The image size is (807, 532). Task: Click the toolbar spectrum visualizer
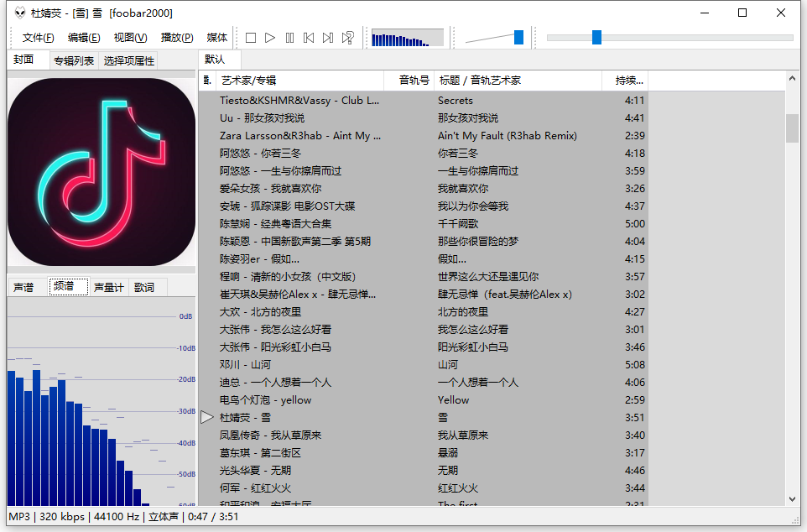(407, 38)
